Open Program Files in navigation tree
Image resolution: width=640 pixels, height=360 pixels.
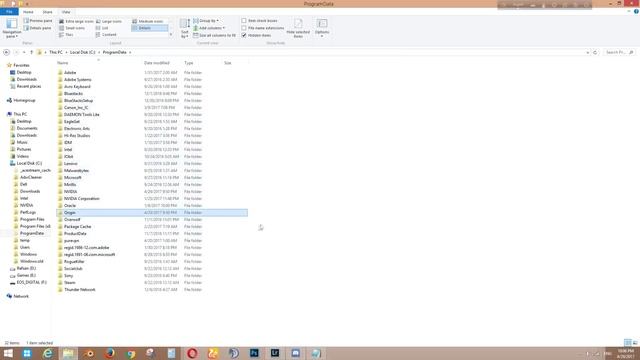(29, 219)
